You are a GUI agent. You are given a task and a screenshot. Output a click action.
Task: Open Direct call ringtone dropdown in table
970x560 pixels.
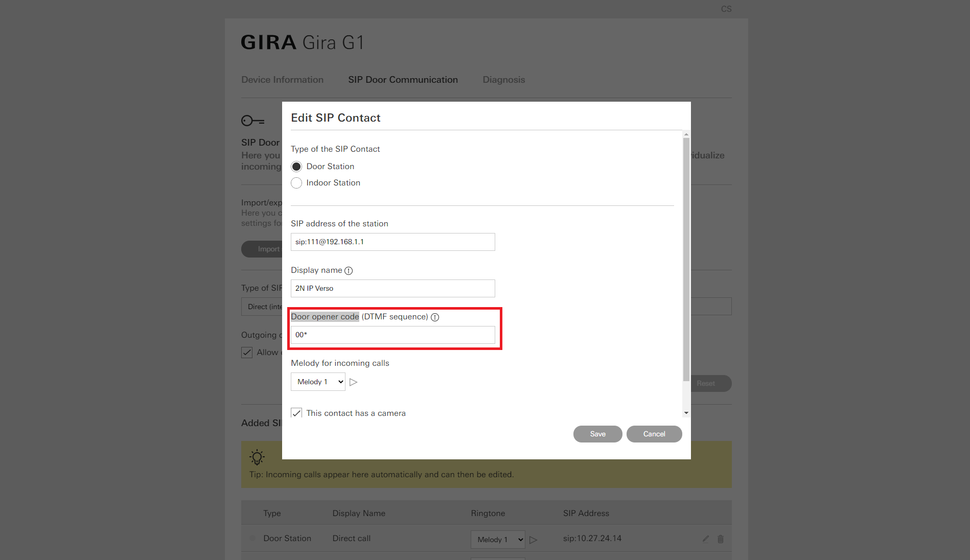coord(498,540)
